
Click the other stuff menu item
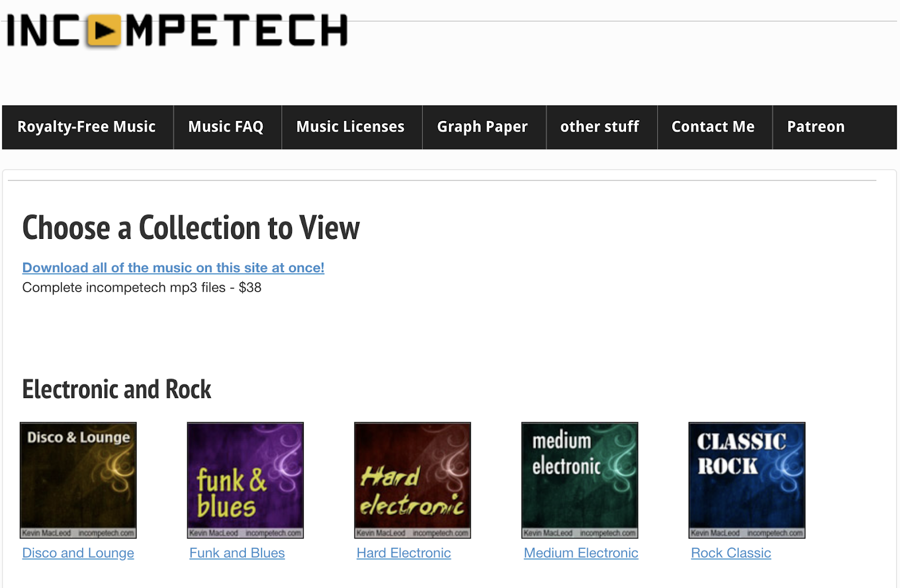click(x=600, y=127)
